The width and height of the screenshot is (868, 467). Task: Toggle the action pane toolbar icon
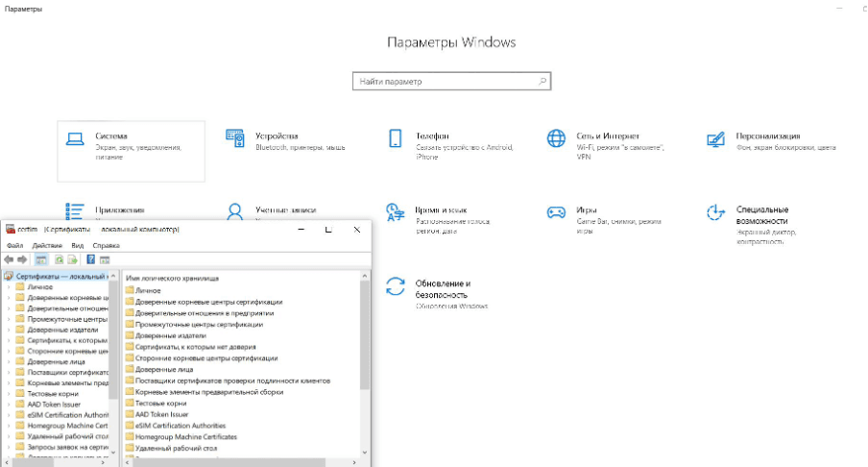click(105, 259)
